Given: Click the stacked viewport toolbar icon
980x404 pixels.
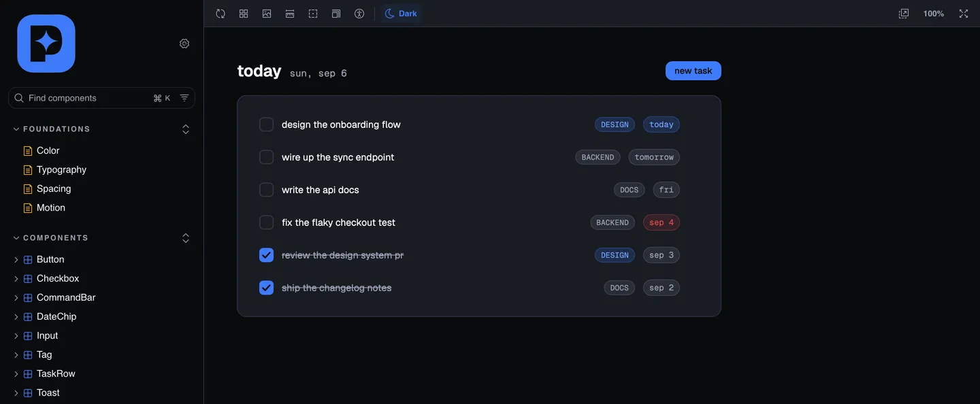Looking at the screenshot, I should [336, 14].
